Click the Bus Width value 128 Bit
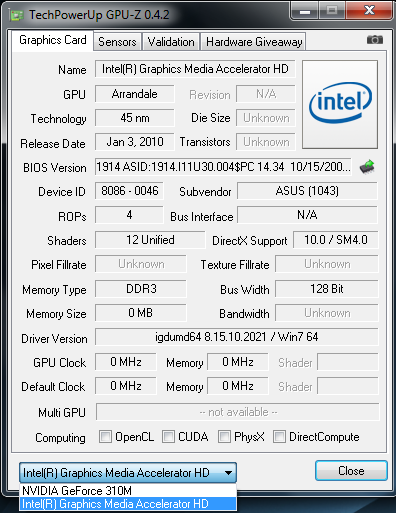The image size is (396, 513). coord(327,289)
